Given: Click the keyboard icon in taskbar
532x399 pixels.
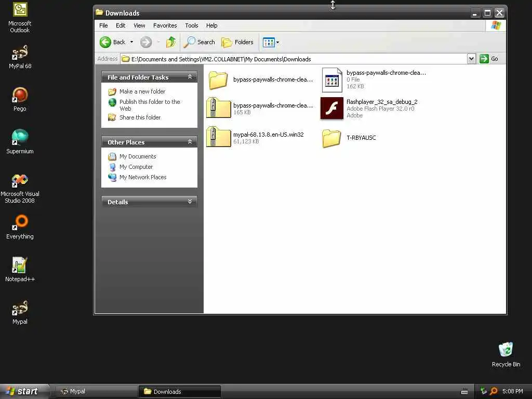Looking at the screenshot, I should (464, 392).
